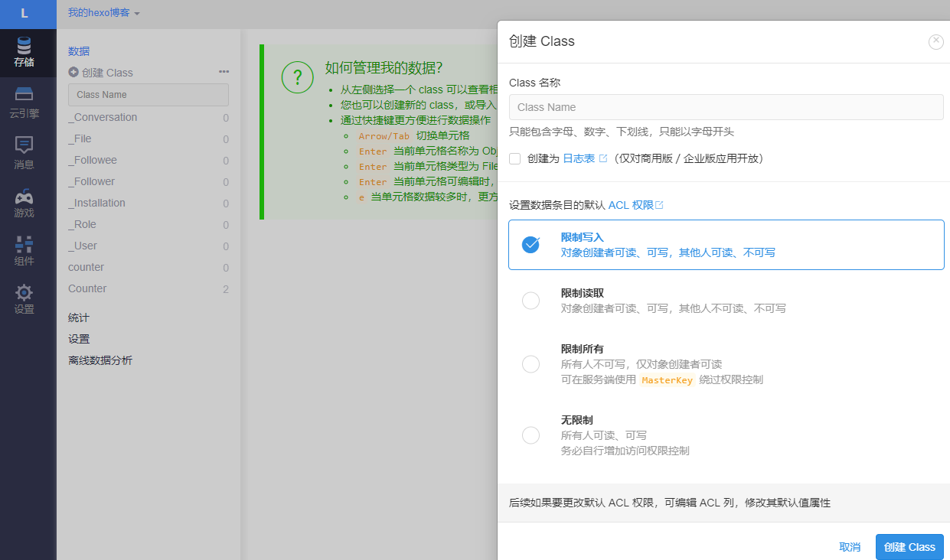Open the _User class in list
Screen dimensions: 950x560
(83, 246)
